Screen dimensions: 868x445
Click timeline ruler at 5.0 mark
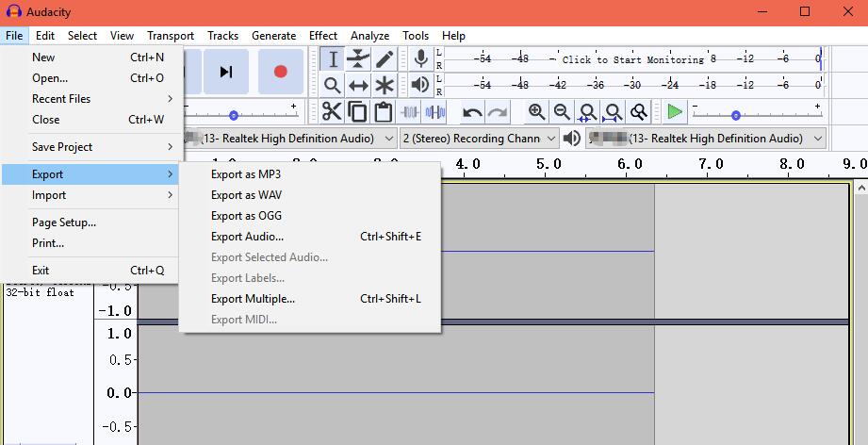[x=549, y=164]
